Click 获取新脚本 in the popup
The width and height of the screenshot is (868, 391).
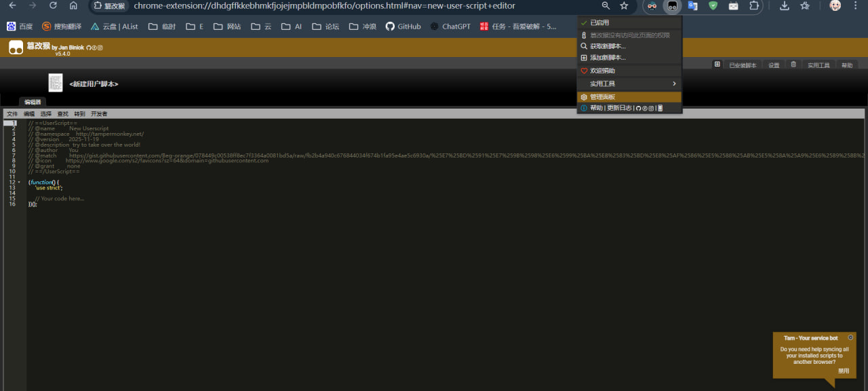click(608, 46)
